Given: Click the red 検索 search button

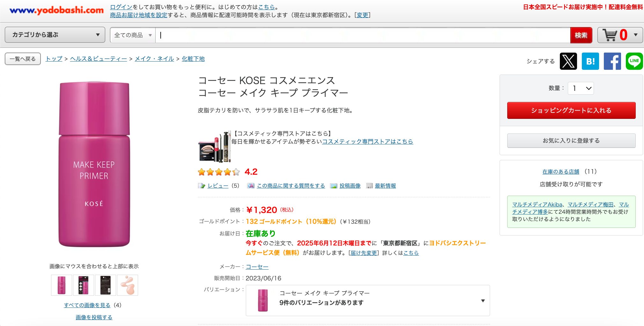Looking at the screenshot, I should point(581,35).
